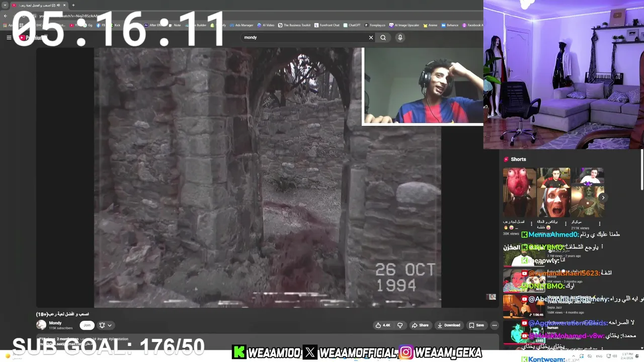Click the Shorts section header icon
This screenshot has height=362, width=644.
coord(506,159)
